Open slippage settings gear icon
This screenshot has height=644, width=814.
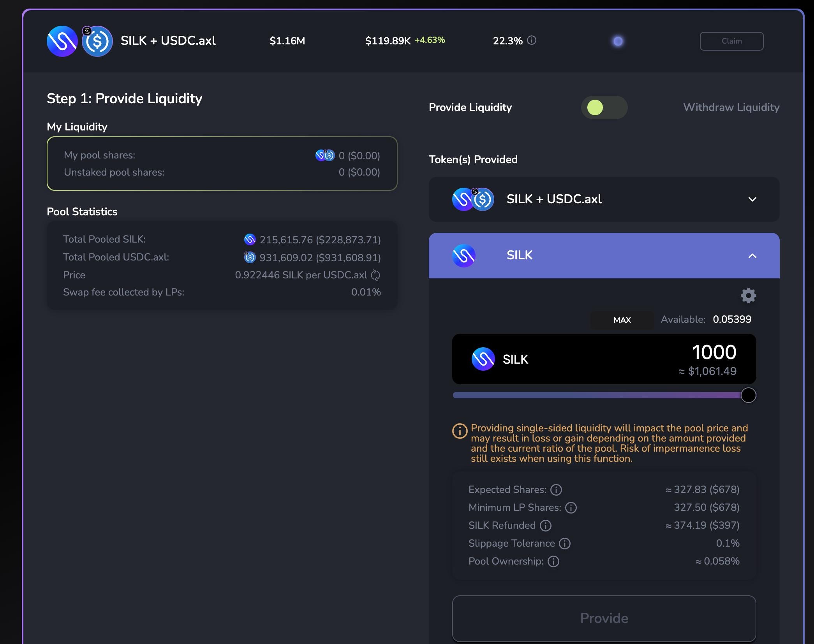click(748, 296)
